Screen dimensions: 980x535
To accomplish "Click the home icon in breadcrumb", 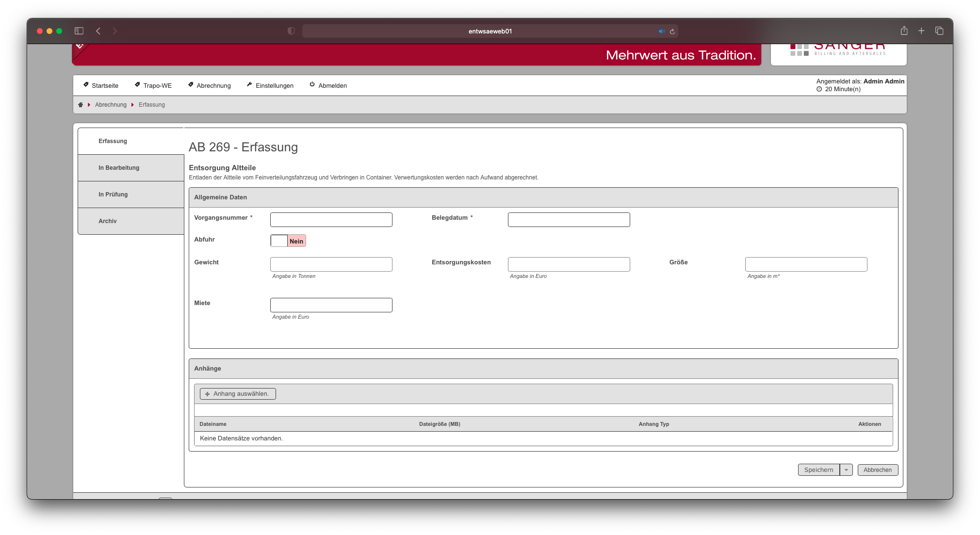I will click(x=81, y=105).
